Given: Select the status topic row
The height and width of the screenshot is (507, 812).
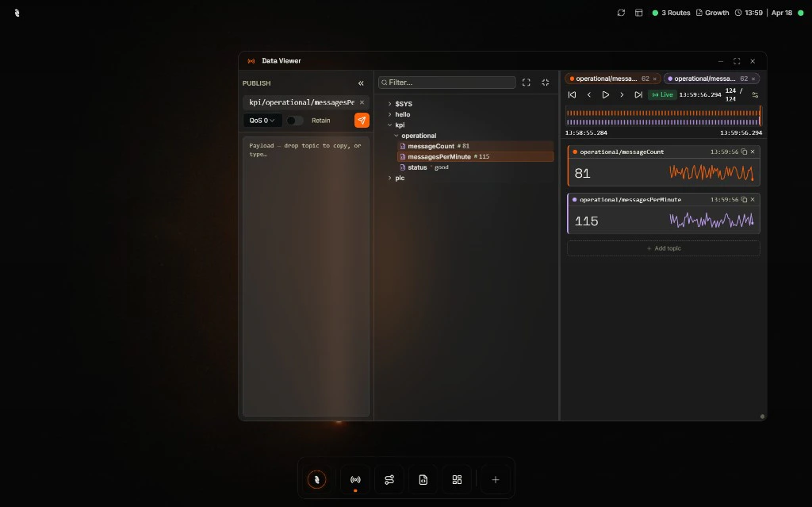Looking at the screenshot, I should pyautogui.click(x=476, y=167).
